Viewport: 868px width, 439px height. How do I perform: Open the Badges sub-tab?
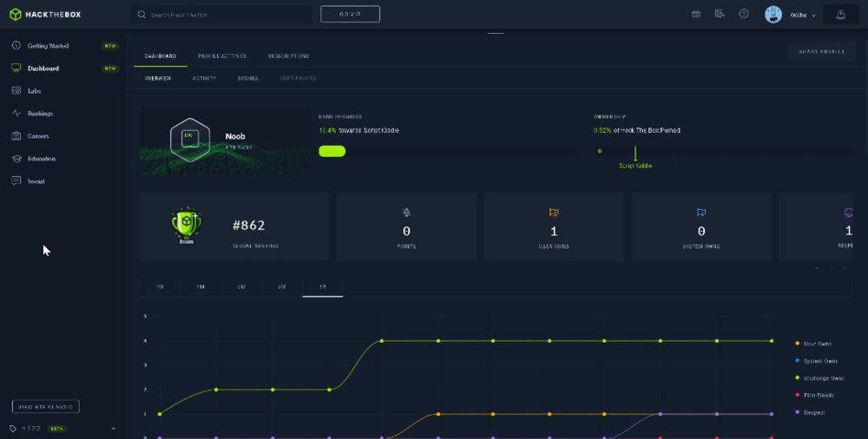247,79
